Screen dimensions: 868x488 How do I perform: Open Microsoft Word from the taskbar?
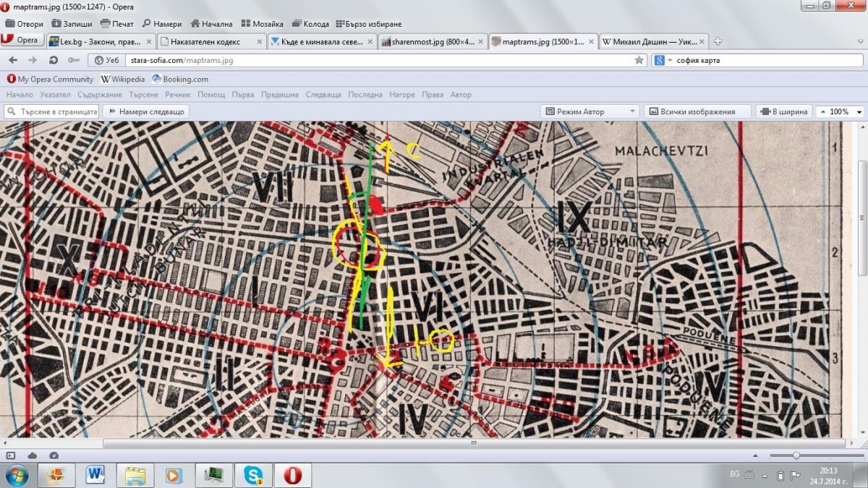pyautogui.click(x=96, y=475)
